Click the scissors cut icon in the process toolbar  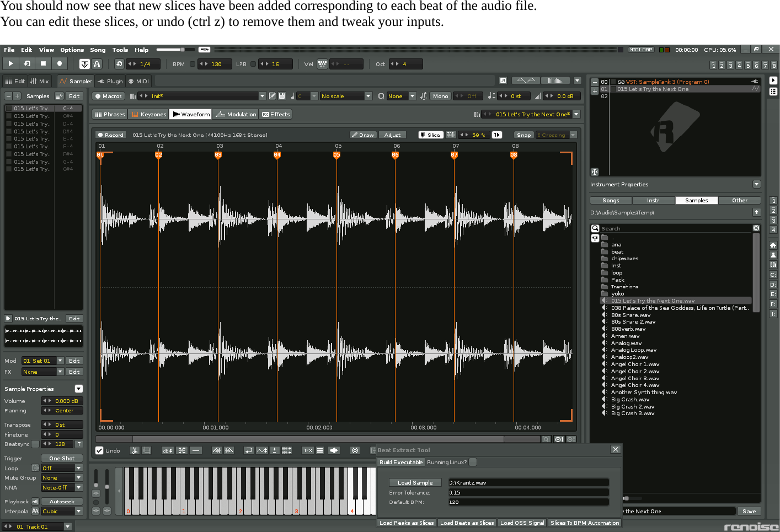[134, 450]
